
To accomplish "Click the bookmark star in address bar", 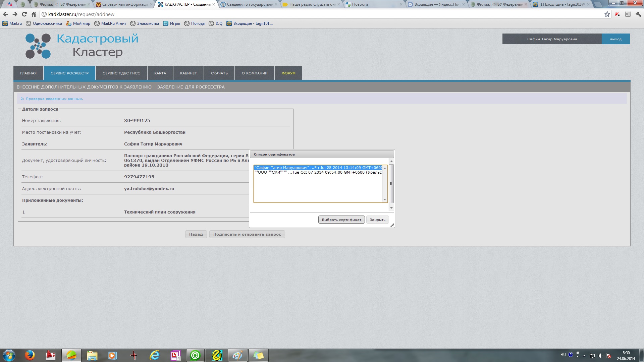I will tap(607, 14).
